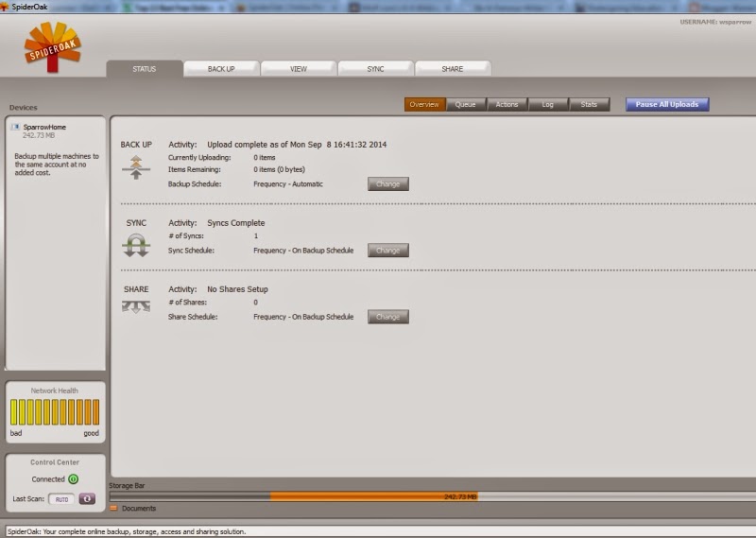This screenshot has width=756, height=538.
Task: Toggle the AUTO last scan button
Action: point(61,499)
